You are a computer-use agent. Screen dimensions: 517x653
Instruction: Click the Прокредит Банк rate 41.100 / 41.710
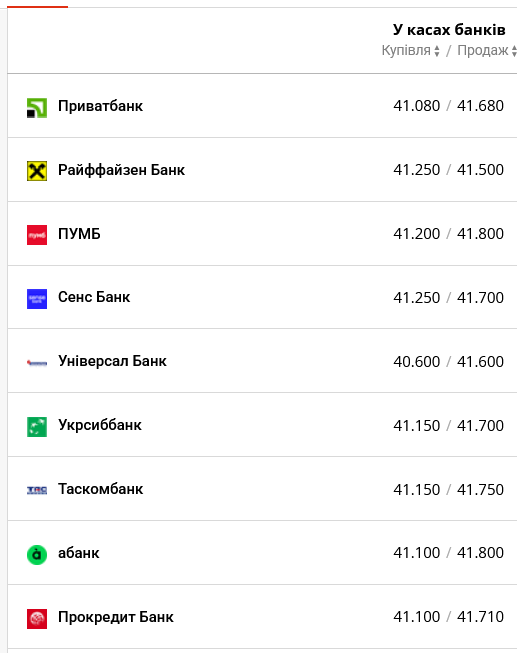tap(448, 617)
